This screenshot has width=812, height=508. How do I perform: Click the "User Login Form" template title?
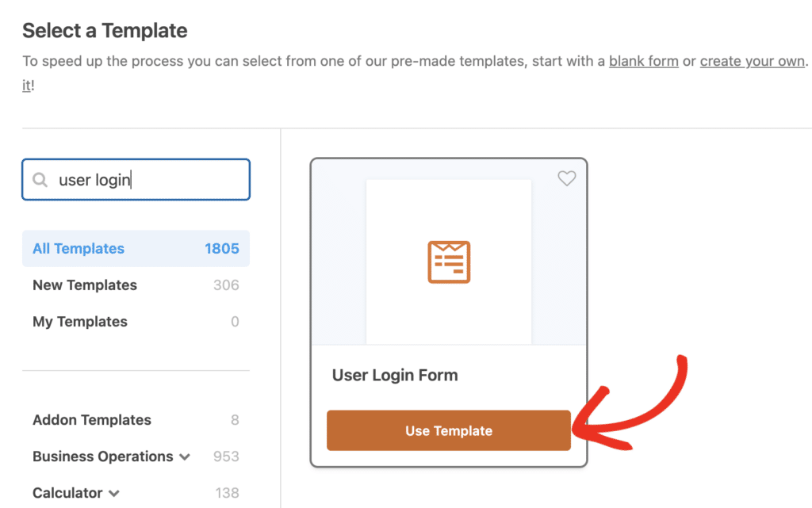[x=395, y=376]
